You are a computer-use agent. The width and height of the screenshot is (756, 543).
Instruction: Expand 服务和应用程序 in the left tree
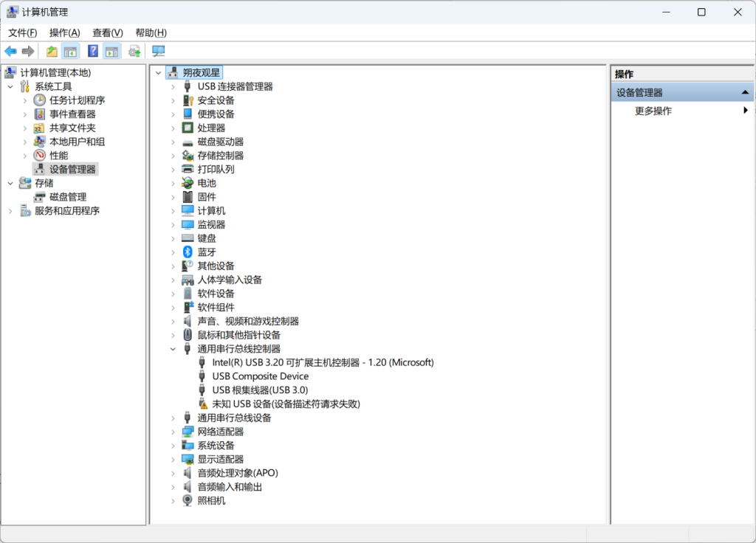point(10,211)
